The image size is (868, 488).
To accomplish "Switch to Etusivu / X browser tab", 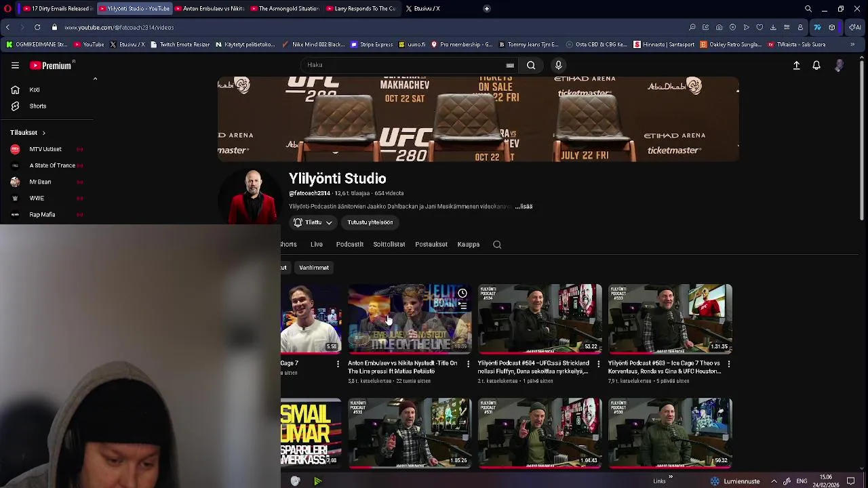I will 427,9.
